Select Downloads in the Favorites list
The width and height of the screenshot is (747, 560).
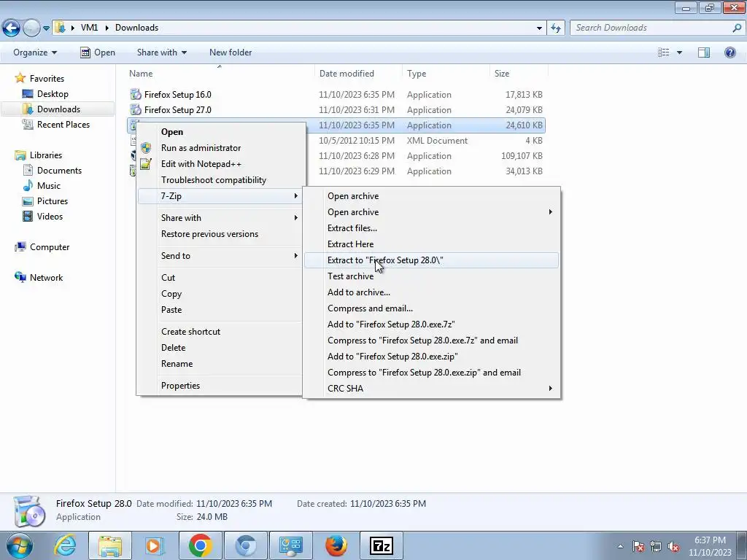click(58, 109)
